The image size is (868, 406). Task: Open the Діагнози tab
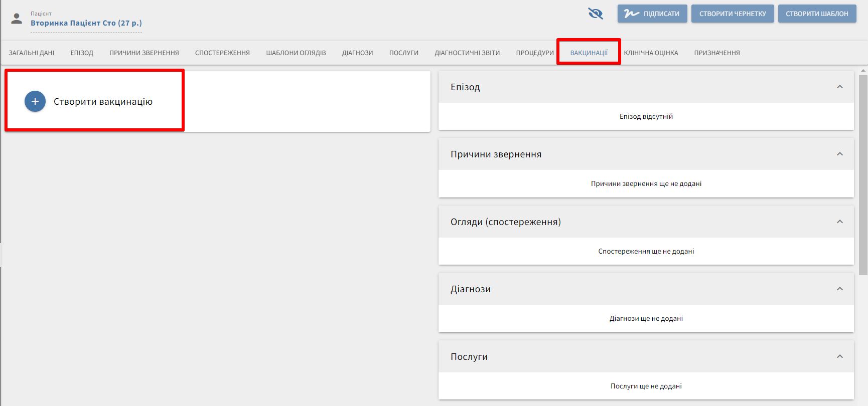(357, 53)
